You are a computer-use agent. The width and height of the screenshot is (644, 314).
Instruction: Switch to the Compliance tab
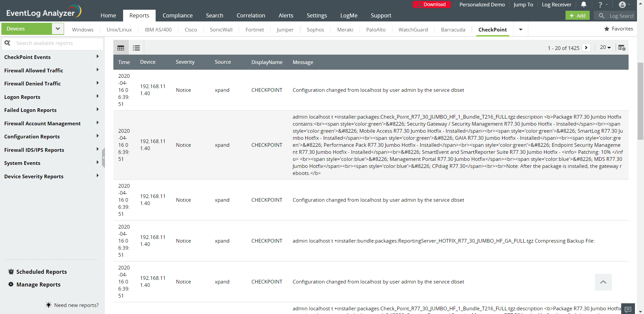click(178, 15)
